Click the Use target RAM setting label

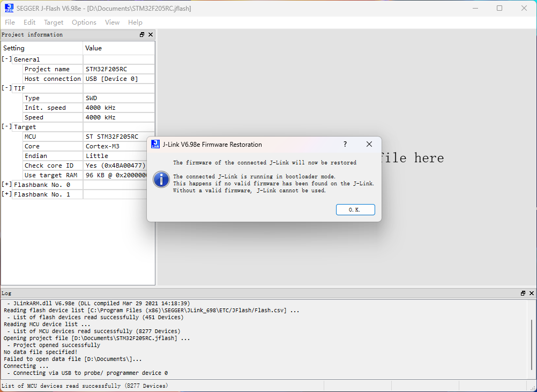tap(51, 175)
